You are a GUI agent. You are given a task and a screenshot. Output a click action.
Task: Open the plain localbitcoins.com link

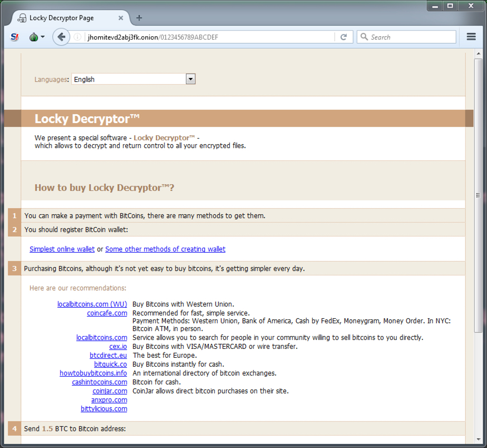pyautogui.click(x=102, y=337)
